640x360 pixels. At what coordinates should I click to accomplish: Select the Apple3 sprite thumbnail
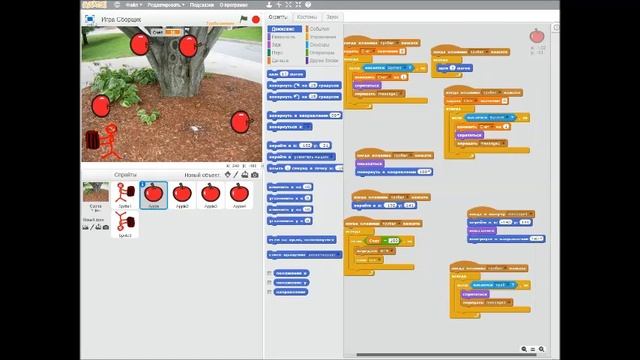(211, 195)
